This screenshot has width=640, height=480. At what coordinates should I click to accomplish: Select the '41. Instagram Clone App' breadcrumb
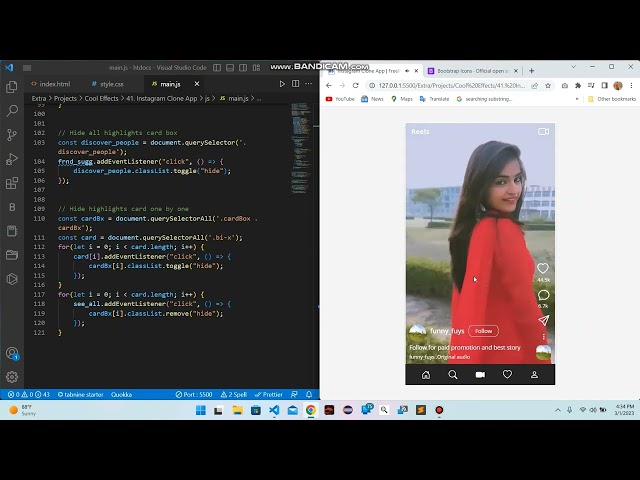coord(162,98)
